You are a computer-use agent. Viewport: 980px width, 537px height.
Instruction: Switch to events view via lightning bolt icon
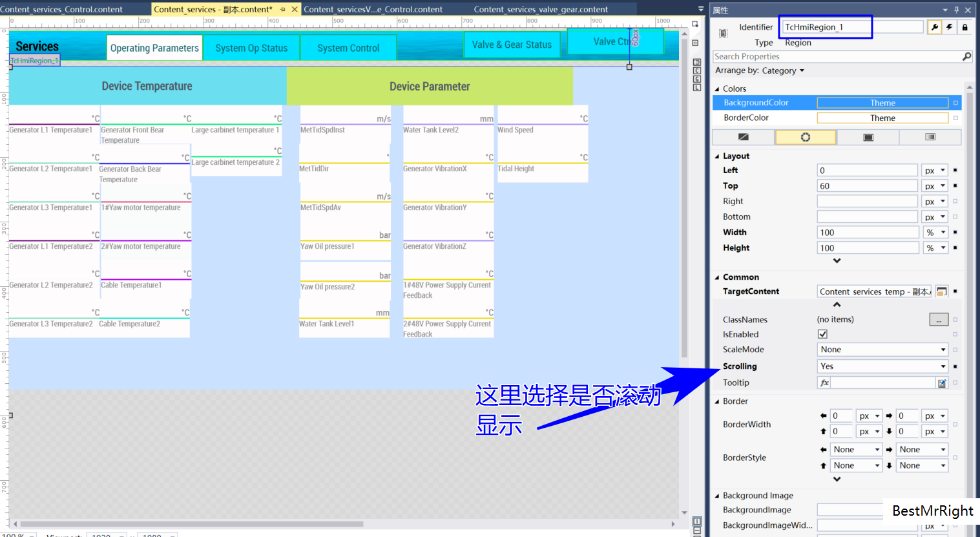point(950,27)
